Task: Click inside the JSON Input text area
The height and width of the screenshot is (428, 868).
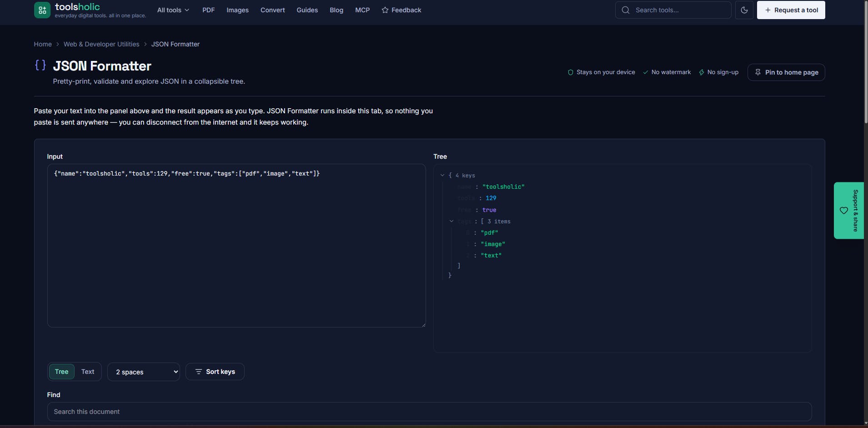Action: click(x=236, y=246)
